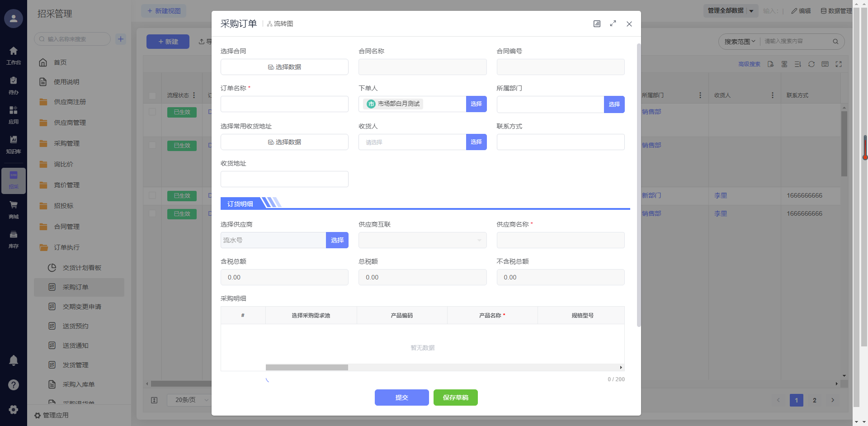The image size is (868, 426).
Task: Check the second row checkbox in the list
Action: (x=152, y=145)
